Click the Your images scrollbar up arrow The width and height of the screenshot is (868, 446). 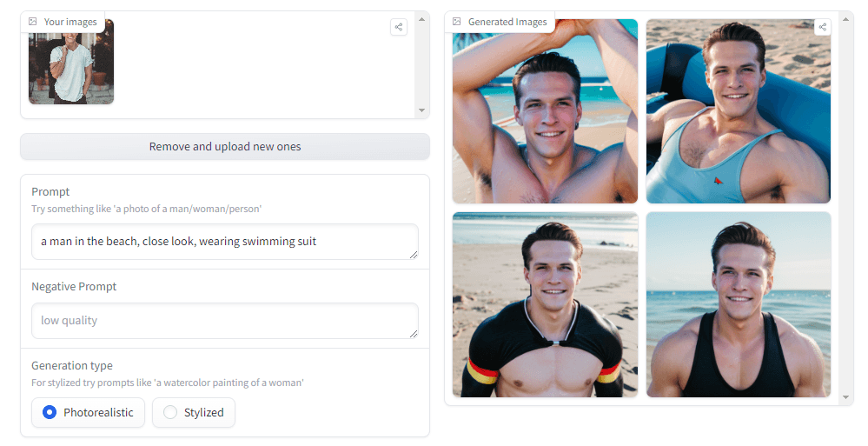click(x=422, y=18)
